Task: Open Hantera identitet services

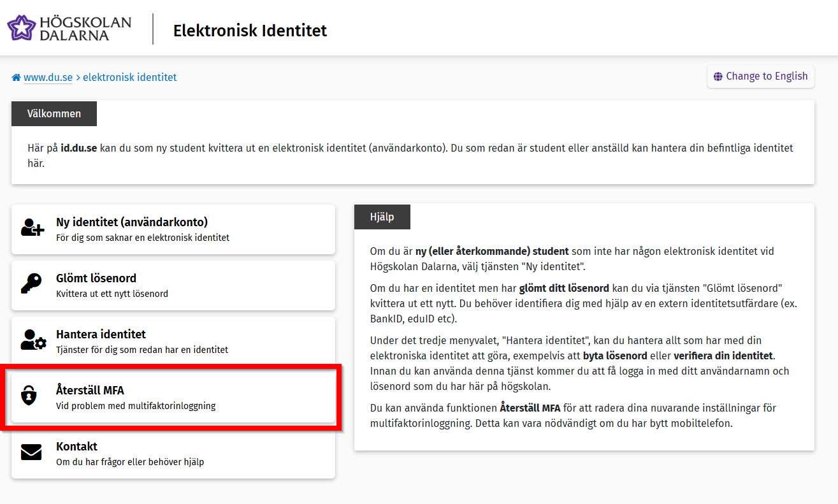Action: click(x=172, y=340)
